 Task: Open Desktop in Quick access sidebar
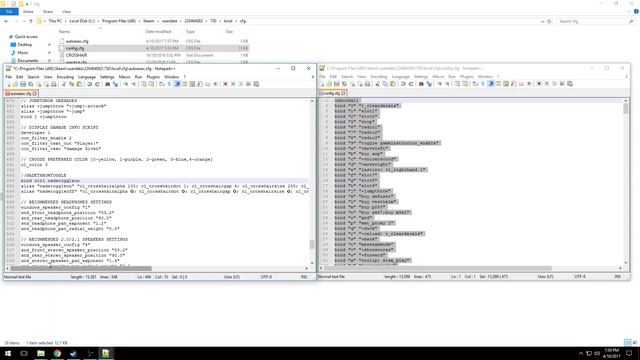pos(24,44)
